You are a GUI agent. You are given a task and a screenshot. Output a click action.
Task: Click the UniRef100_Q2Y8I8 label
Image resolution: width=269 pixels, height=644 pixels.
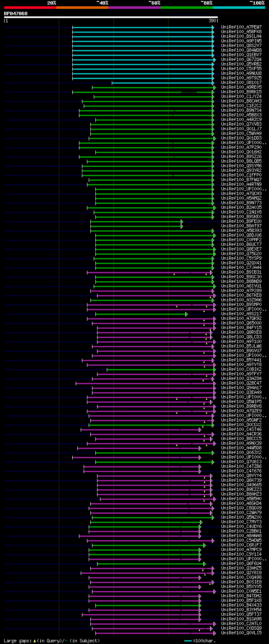pos(241,573)
